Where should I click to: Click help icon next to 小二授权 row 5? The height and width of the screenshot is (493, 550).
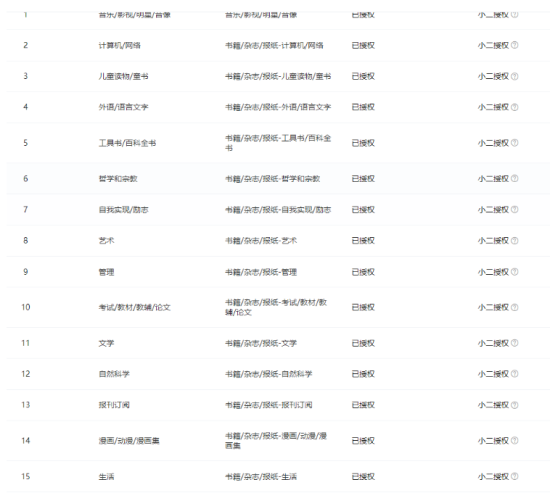click(515, 143)
